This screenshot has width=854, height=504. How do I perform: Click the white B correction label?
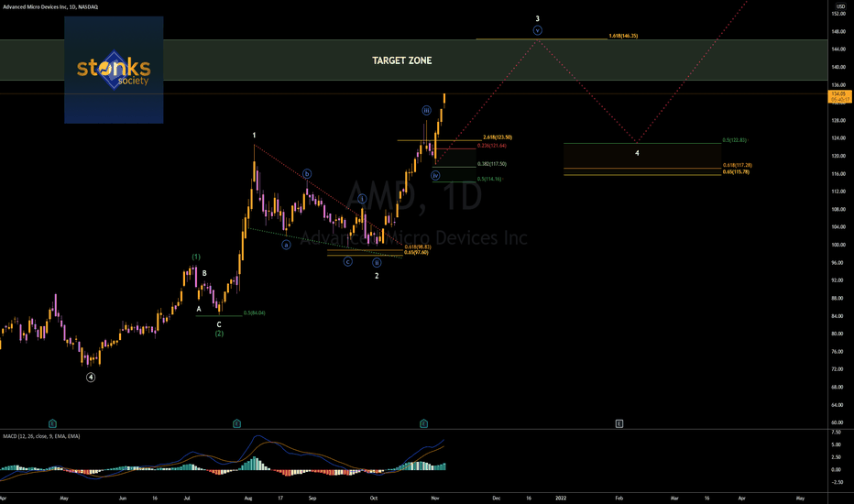[204, 273]
